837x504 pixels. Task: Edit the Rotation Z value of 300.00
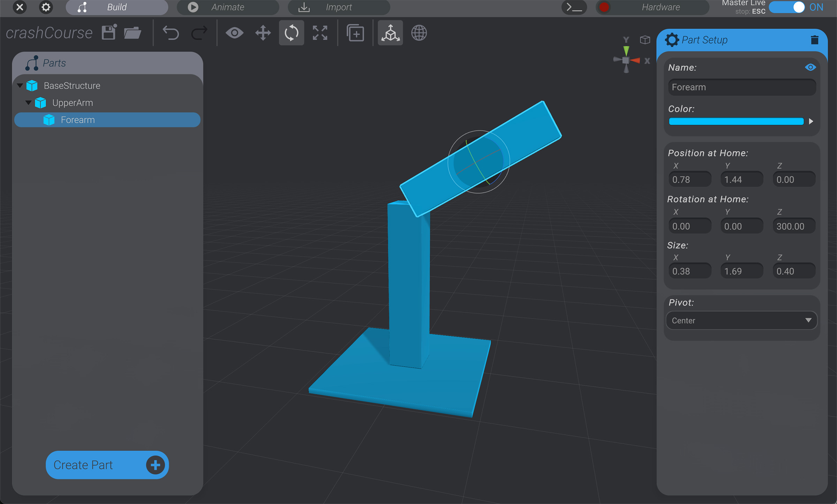tap(793, 226)
